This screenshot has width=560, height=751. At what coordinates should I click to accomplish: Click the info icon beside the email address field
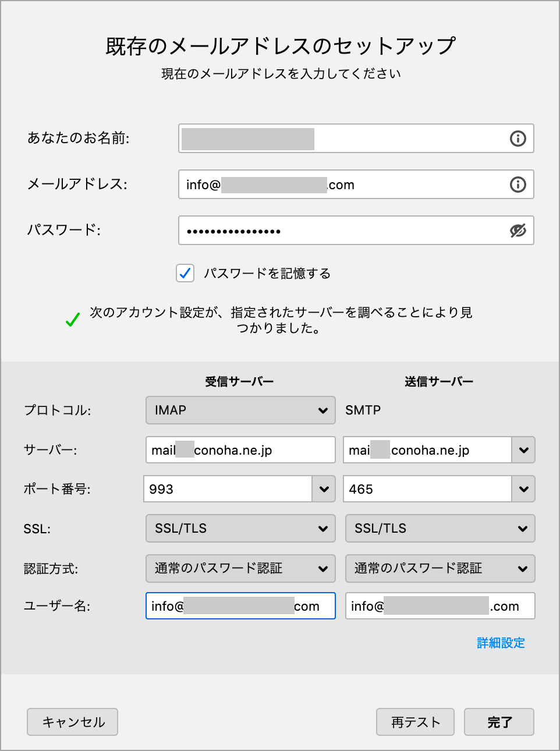[x=518, y=185]
